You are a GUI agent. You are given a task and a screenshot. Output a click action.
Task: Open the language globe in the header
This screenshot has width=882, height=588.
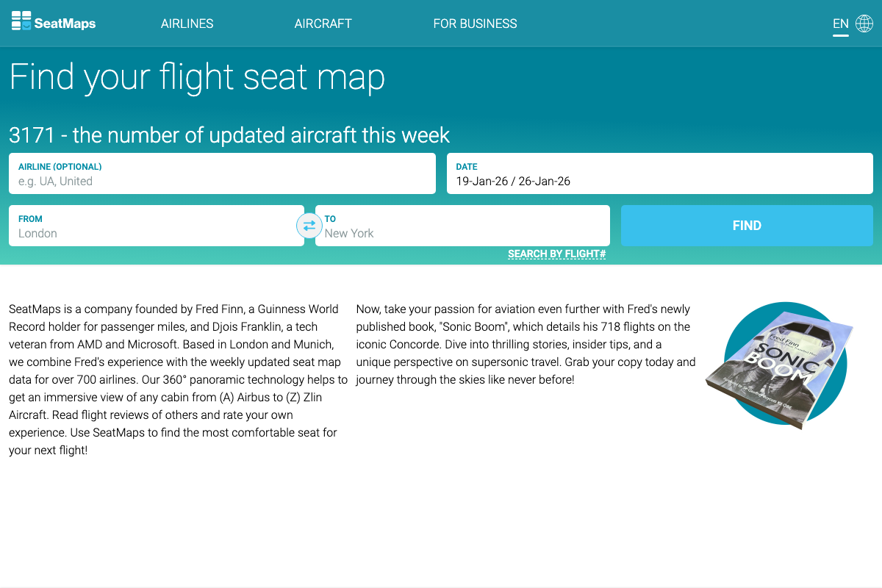point(864,23)
